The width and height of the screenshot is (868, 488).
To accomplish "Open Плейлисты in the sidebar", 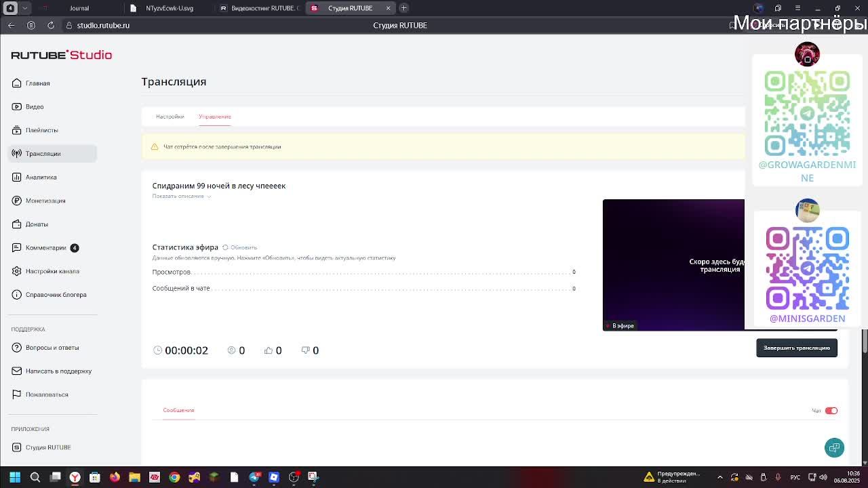I will [x=52, y=130].
